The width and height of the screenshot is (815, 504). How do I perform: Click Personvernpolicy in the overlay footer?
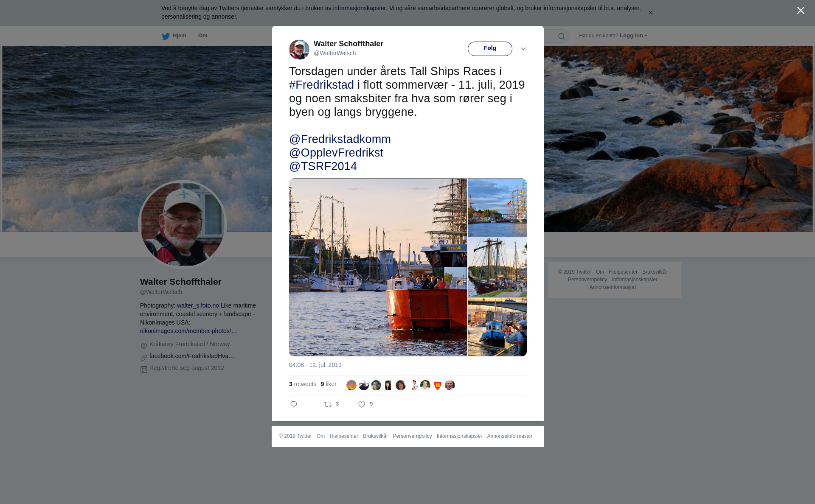(x=412, y=436)
